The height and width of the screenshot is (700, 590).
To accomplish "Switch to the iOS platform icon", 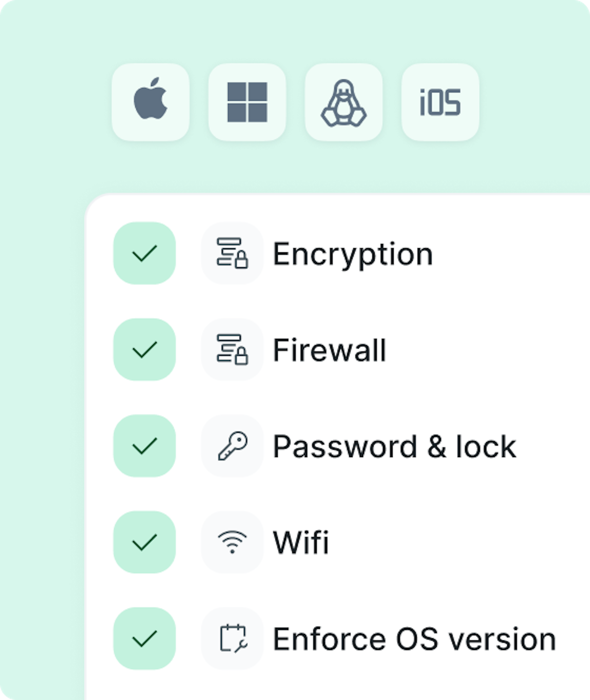I will coord(440,102).
